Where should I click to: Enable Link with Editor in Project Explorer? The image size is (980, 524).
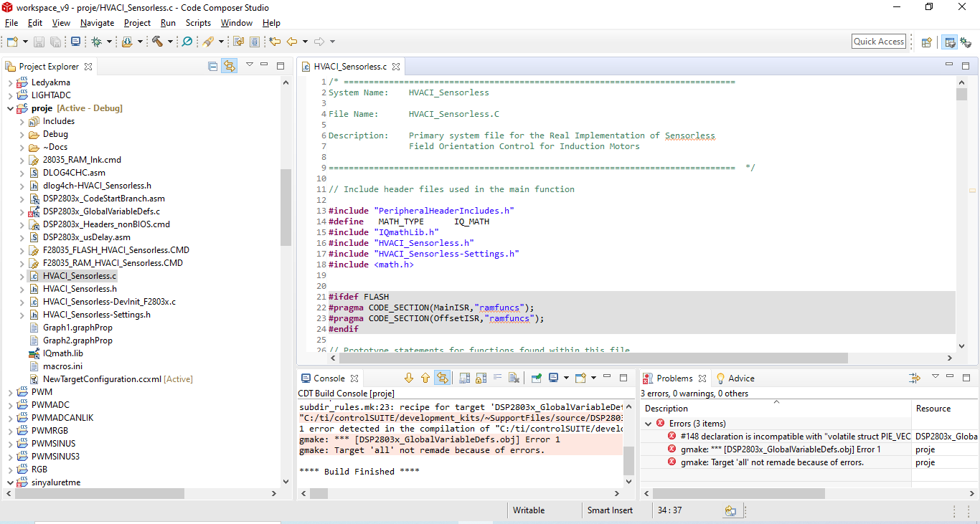(x=230, y=66)
